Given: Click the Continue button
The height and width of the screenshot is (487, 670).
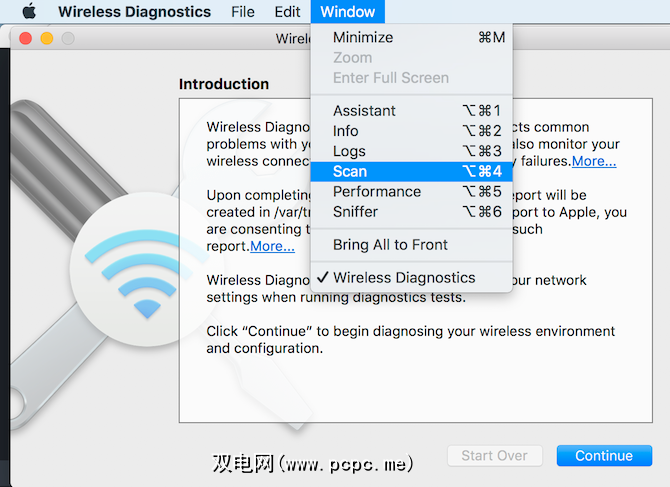Looking at the screenshot, I should coord(603,455).
